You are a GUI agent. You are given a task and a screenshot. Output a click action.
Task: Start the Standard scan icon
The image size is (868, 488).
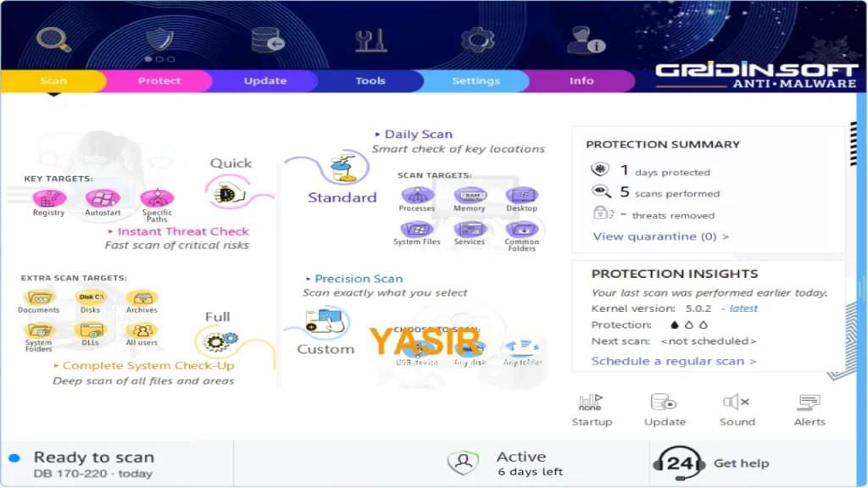pyautogui.click(x=343, y=168)
